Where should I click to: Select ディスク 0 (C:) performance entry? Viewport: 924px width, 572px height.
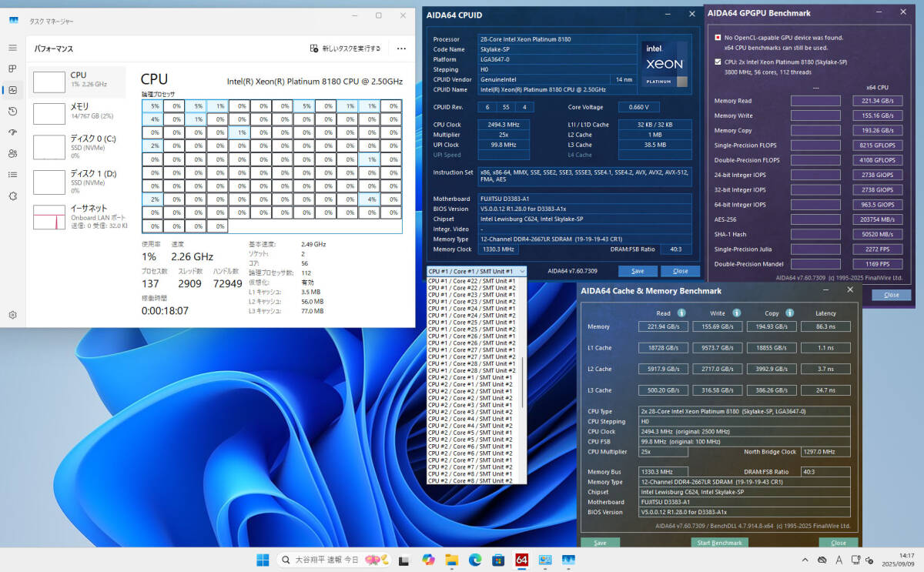click(77, 146)
